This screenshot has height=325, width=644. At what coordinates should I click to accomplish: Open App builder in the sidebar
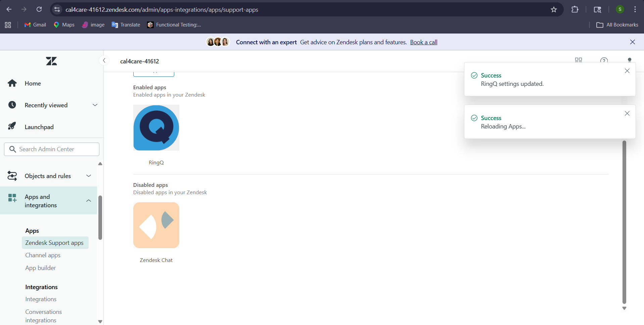click(x=41, y=268)
